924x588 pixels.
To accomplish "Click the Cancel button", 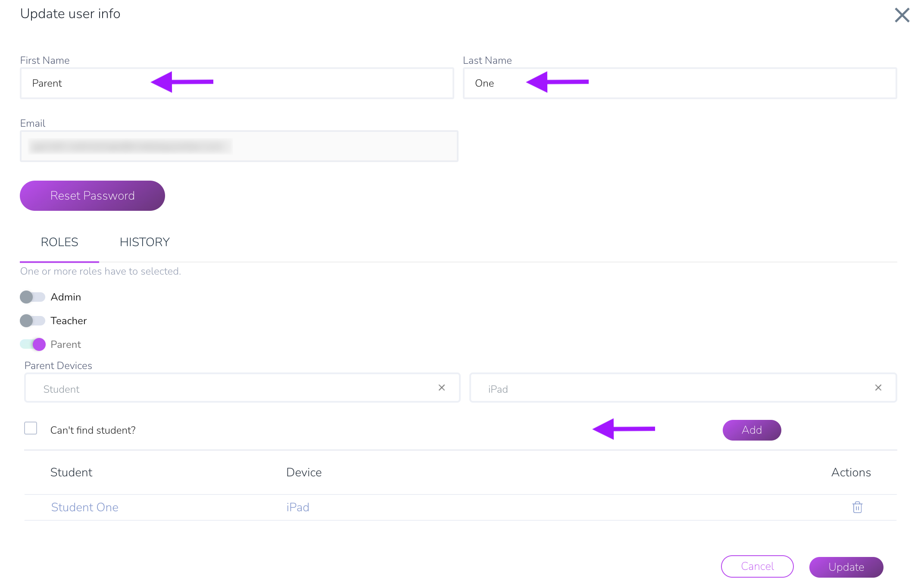I will tap(757, 566).
